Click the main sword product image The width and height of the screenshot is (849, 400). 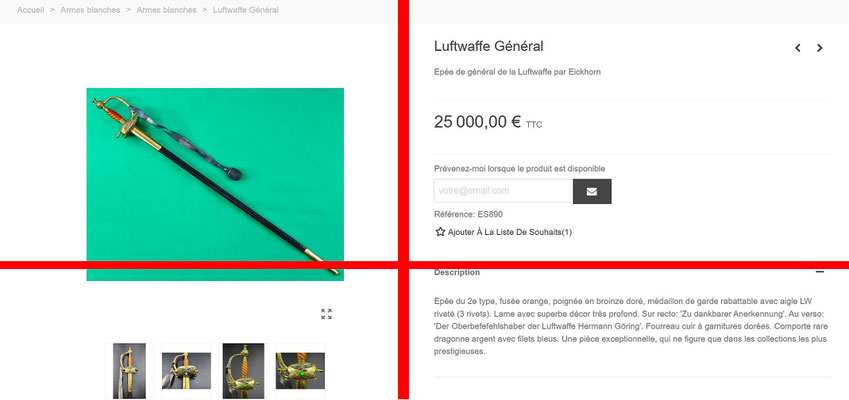click(x=215, y=184)
